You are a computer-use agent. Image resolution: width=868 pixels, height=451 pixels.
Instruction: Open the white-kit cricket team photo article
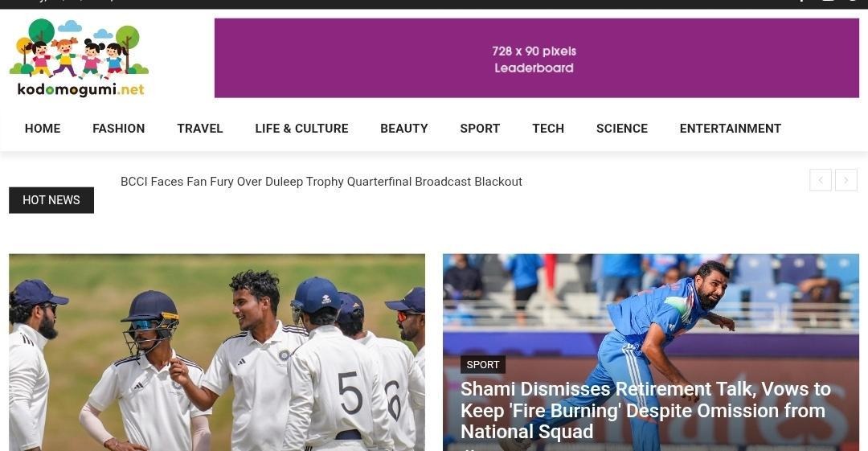click(x=217, y=352)
